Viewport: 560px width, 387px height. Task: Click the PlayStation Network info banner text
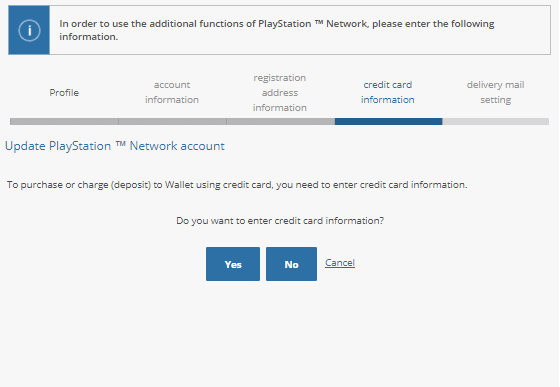click(x=277, y=30)
